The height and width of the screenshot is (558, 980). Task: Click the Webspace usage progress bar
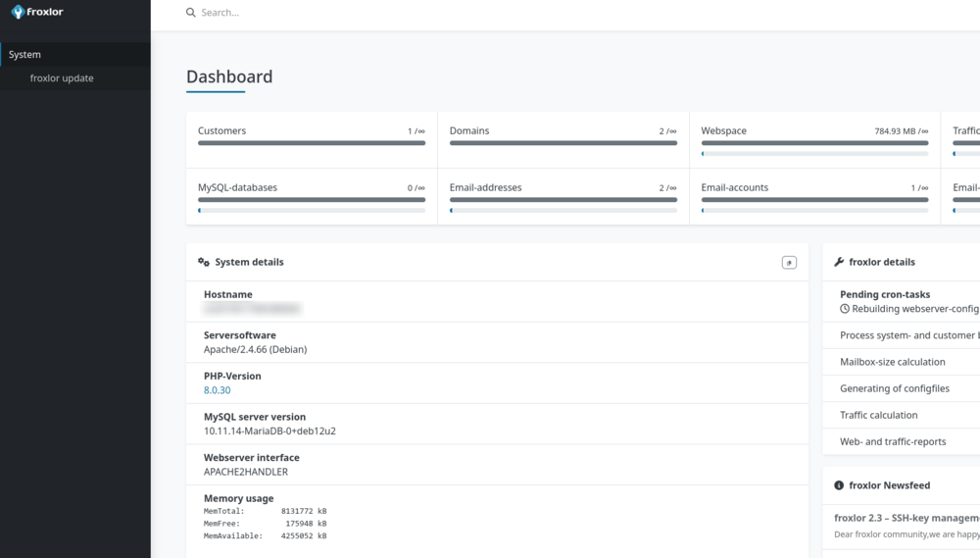pyautogui.click(x=814, y=143)
